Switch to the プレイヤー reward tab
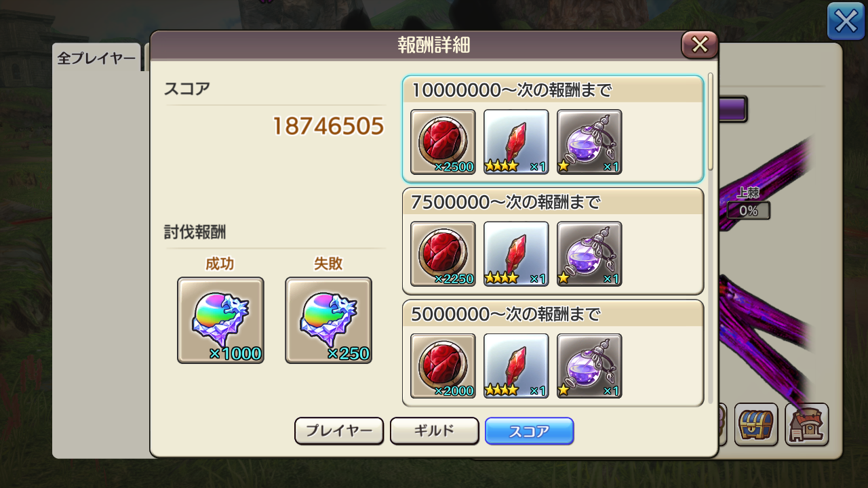Image resolution: width=868 pixels, height=488 pixels. point(339,431)
